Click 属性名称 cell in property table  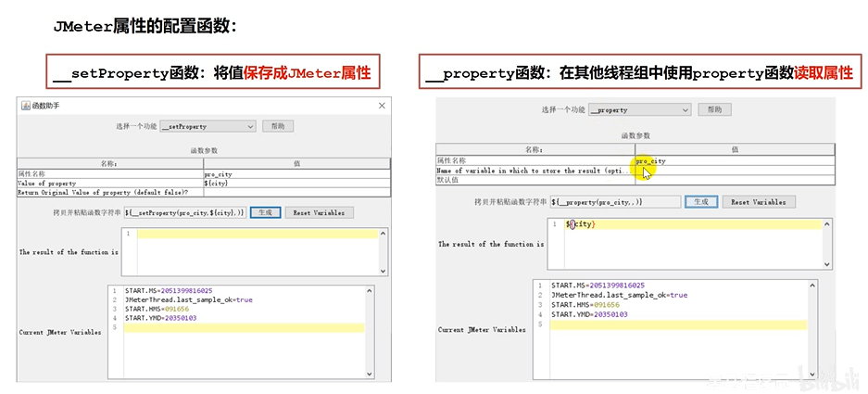[535, 161]
